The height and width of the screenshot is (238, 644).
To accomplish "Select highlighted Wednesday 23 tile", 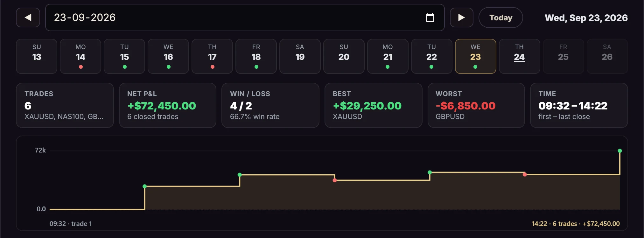I will [x=476, y=56].
